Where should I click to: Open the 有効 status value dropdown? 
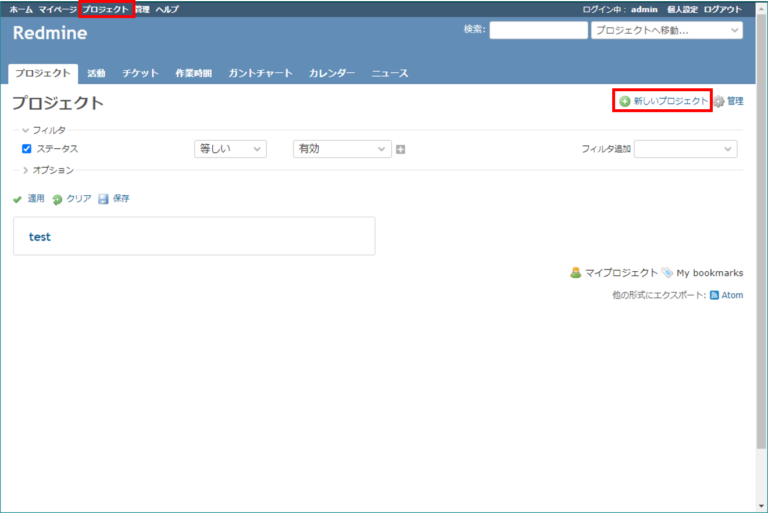click(x=342, y=149)
